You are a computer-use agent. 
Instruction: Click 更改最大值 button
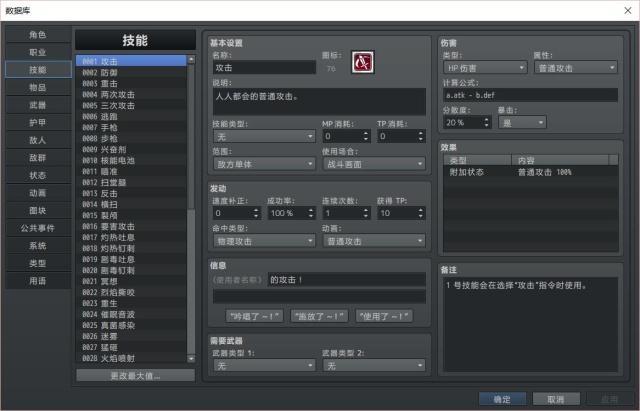coord(136,375)
